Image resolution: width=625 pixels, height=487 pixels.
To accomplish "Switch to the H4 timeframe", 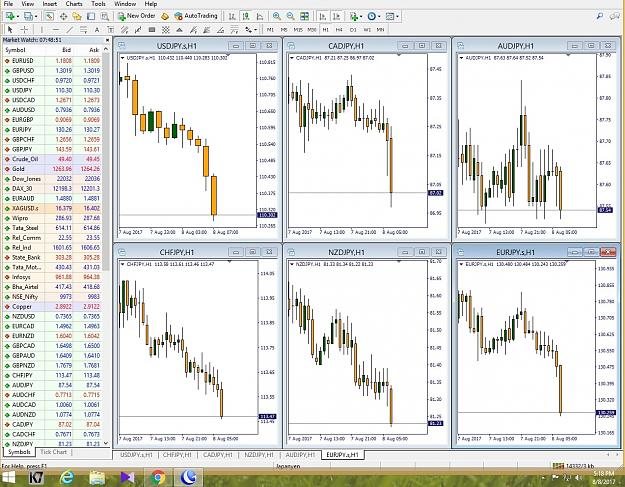I will point(339,29).
